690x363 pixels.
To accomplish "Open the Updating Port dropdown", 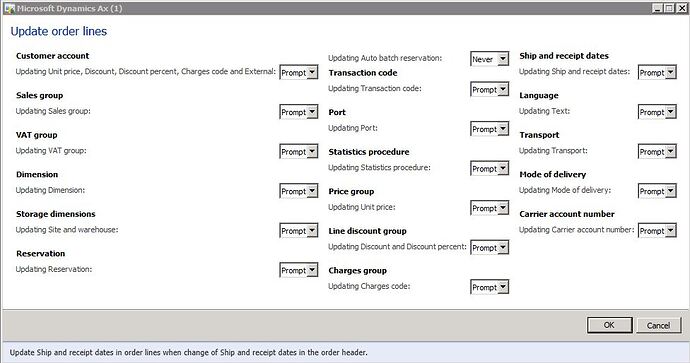I will (489, 129).
